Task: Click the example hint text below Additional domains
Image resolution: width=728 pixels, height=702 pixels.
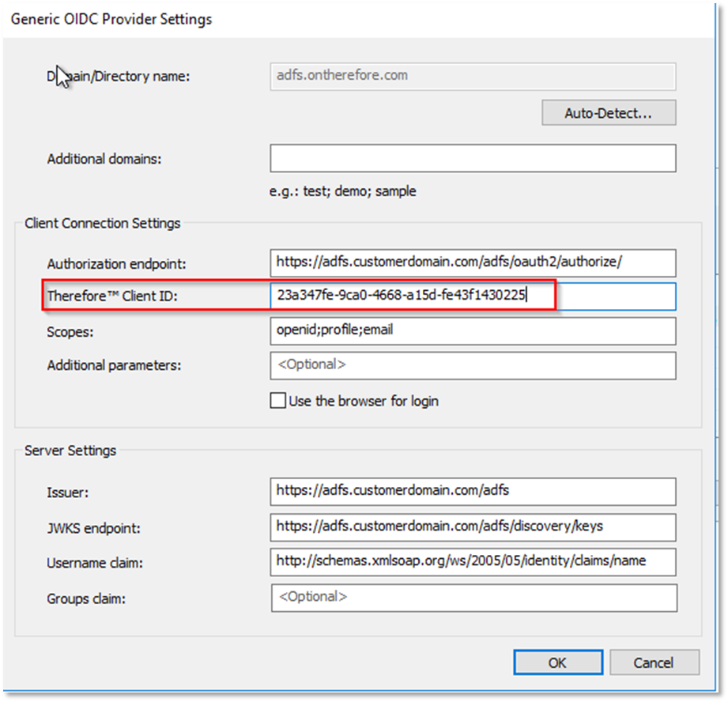Action: tap(342, 191)
